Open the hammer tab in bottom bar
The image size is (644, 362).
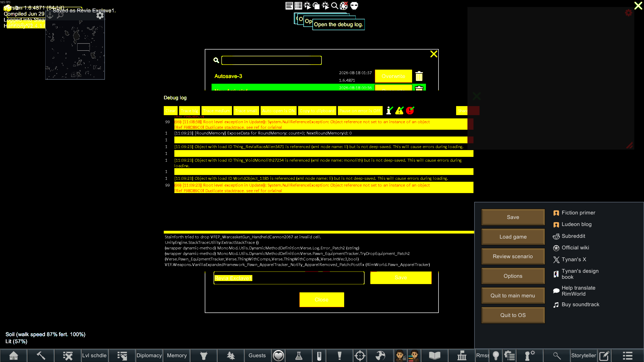(x=41, y=355)
